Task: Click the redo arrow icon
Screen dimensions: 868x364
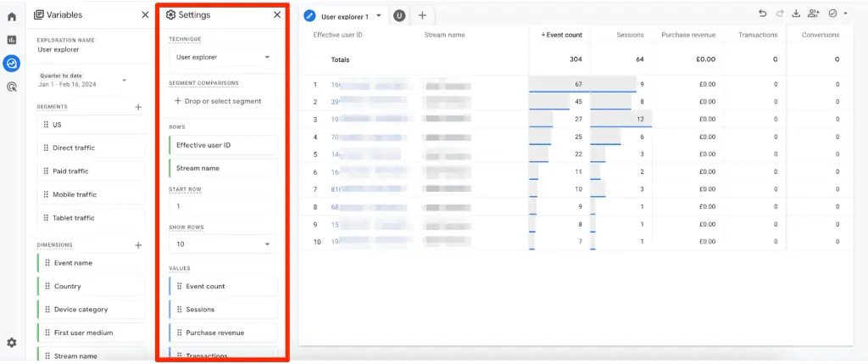Action: coord(780,14)
